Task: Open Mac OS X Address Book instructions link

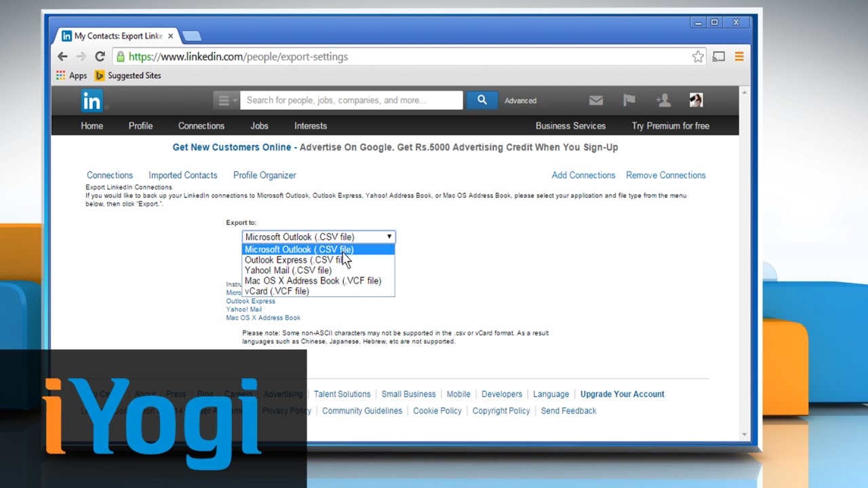Action: pos(263,317)
